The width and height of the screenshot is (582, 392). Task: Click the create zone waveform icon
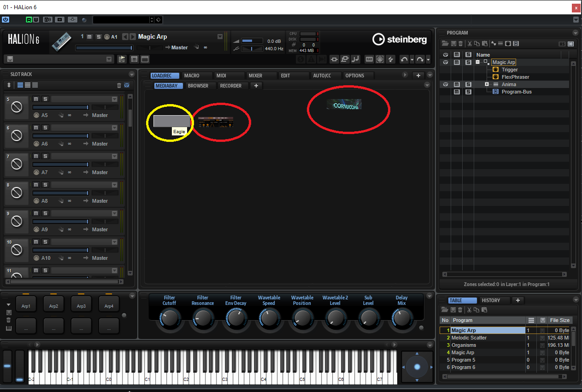(494, 44)
